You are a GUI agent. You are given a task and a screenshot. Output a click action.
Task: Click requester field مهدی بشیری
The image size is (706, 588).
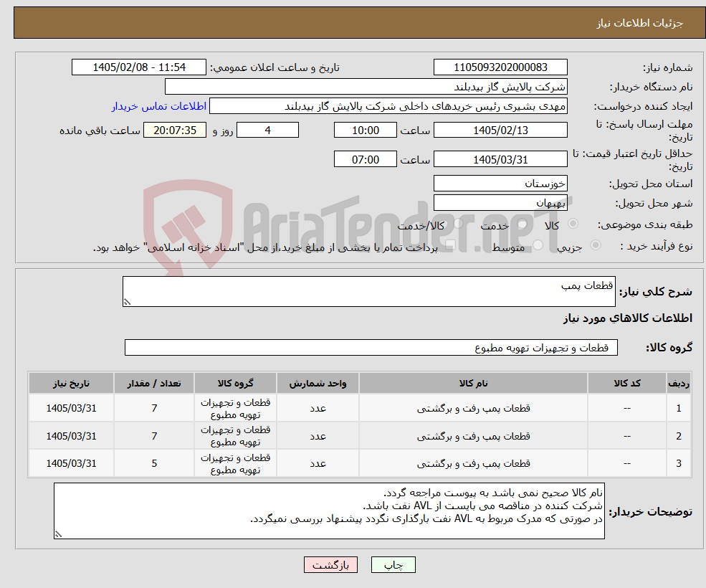[388, 106]
